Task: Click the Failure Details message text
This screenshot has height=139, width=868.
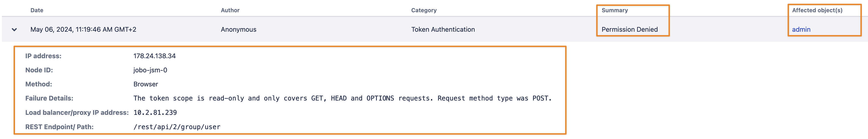Action: pyautogui.click(x=342, y=98)
